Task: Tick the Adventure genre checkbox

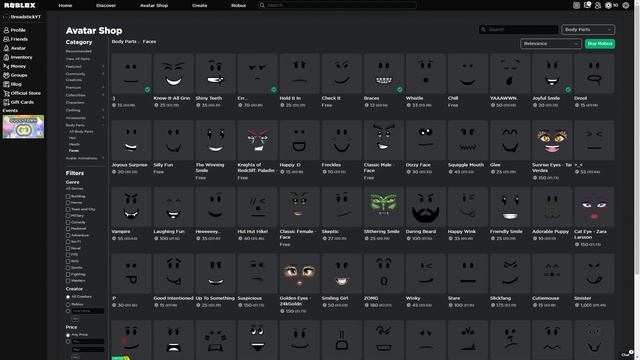Action: 68,236
